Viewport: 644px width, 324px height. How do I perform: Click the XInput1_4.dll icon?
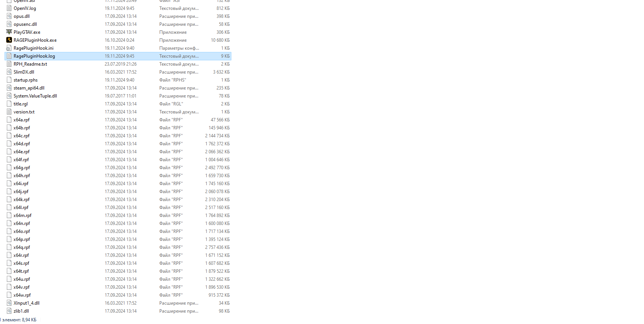pos(9,303)
